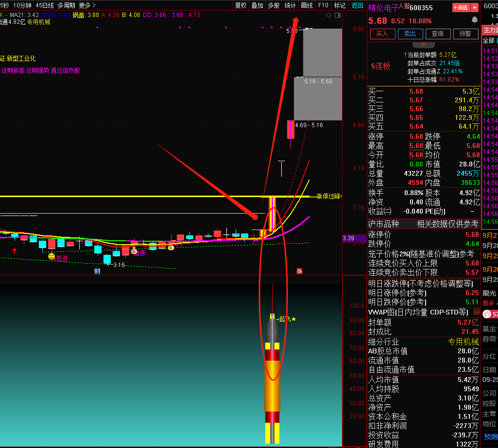The image size is (498, 448).
Task: Open the 多股 multi-stock view
Action: point(274,5)
